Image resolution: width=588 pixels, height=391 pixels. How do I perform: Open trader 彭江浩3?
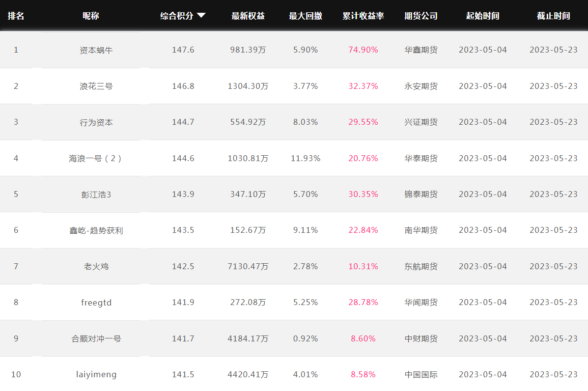96,194
